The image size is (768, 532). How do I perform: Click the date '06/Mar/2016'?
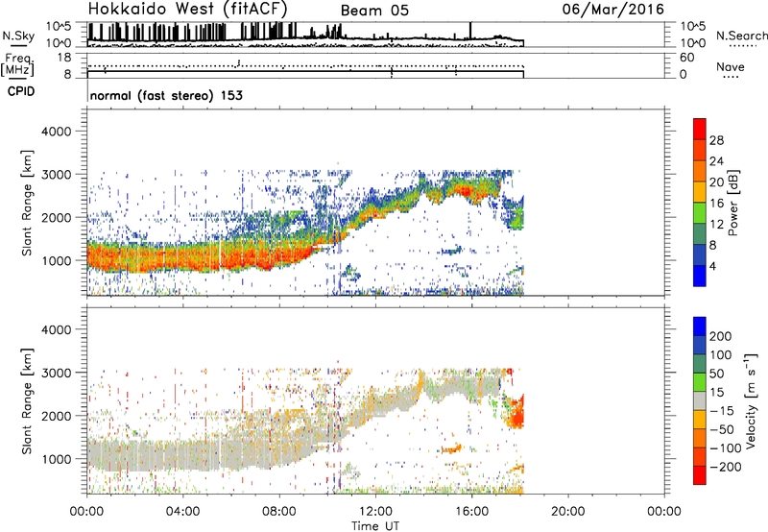click(613, 10)
